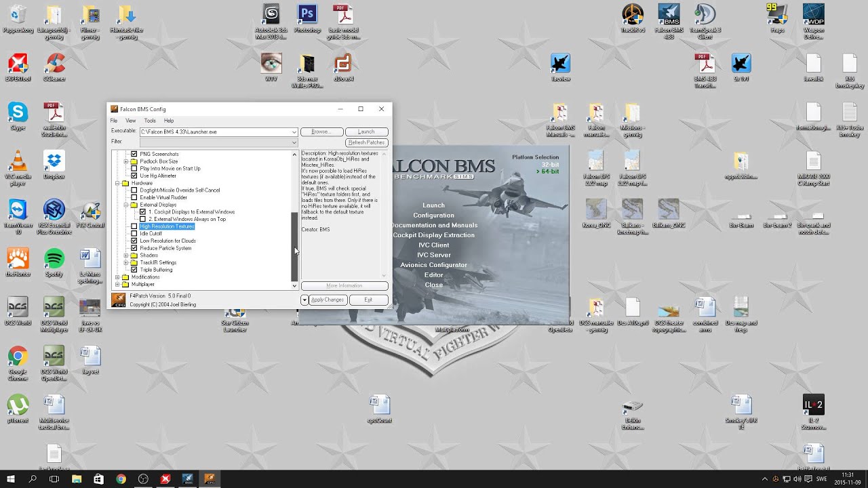The width and height of the screenshot is (868, 488).
Task: Open the DCS World desktop shortcut
Action: pos(18,312)
